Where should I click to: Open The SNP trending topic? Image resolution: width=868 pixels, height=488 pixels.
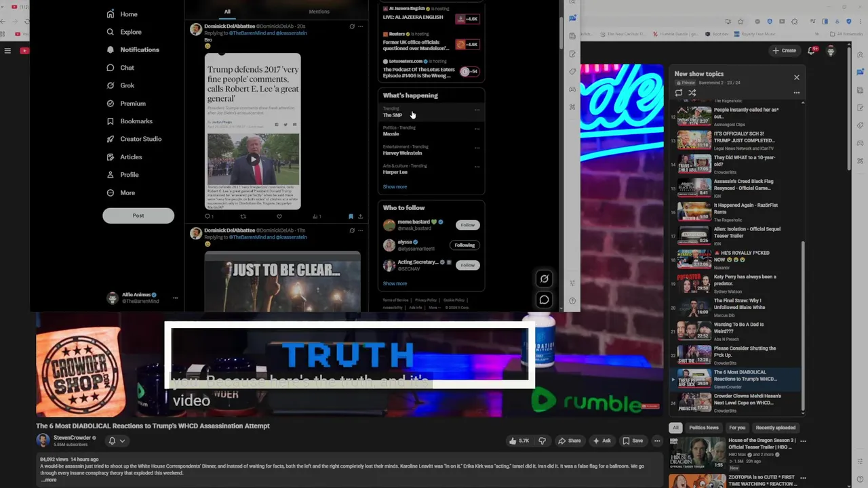coord(393,115)
